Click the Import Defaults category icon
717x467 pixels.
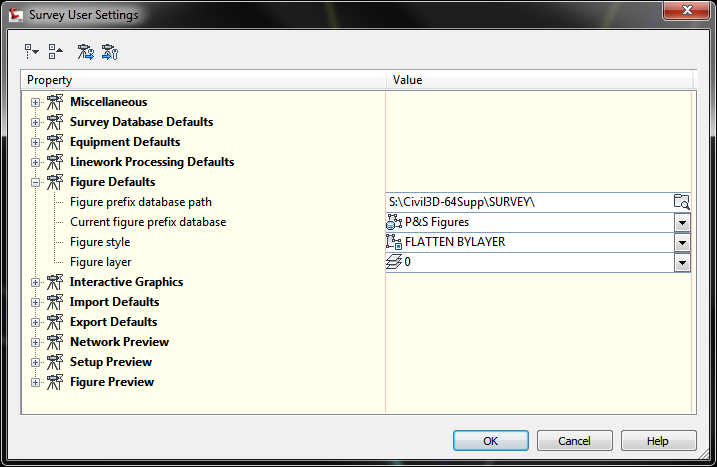pyautogui.click(x=55, y=302)
